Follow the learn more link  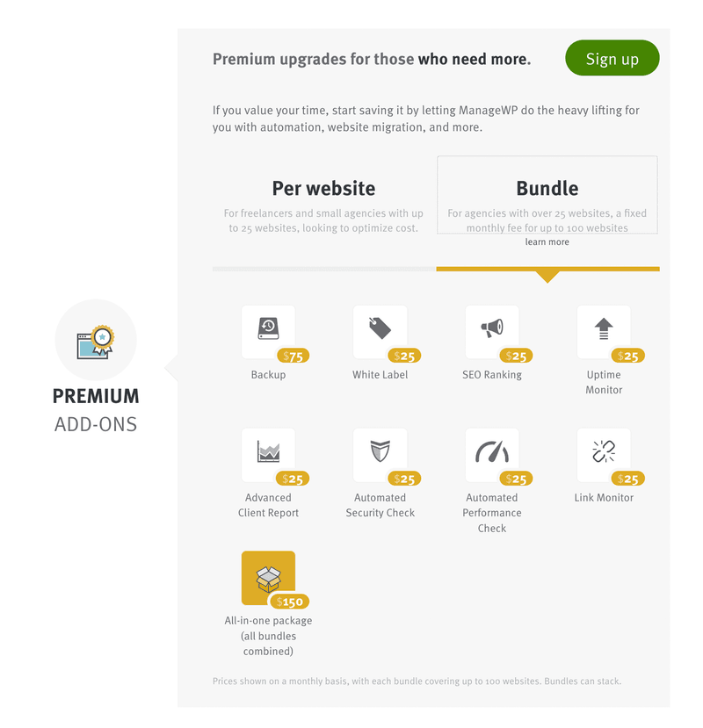tap(547, 241)
